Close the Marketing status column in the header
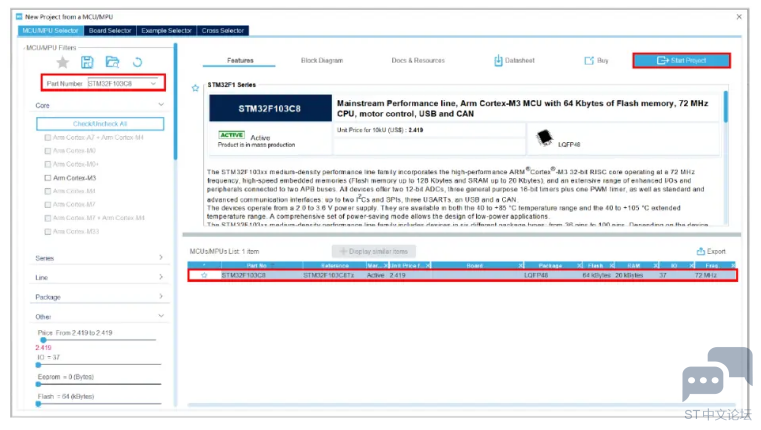 [386, 265]
